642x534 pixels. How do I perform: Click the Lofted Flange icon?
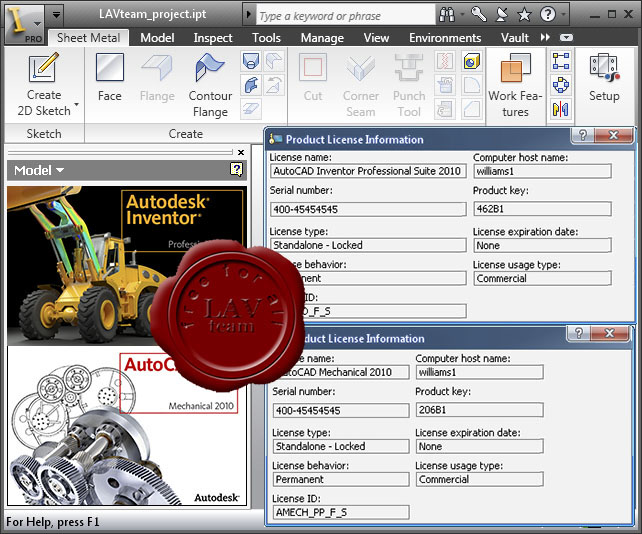pos(251,61)
